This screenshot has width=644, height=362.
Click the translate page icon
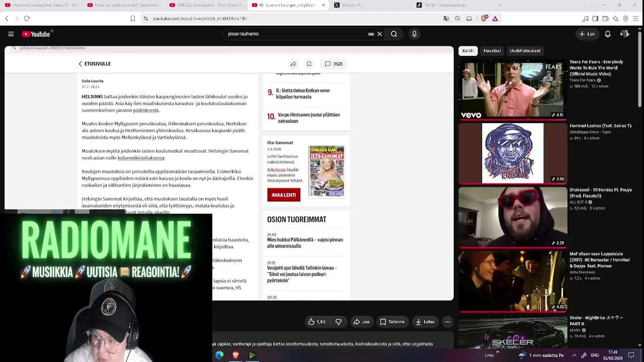[446, 19]
